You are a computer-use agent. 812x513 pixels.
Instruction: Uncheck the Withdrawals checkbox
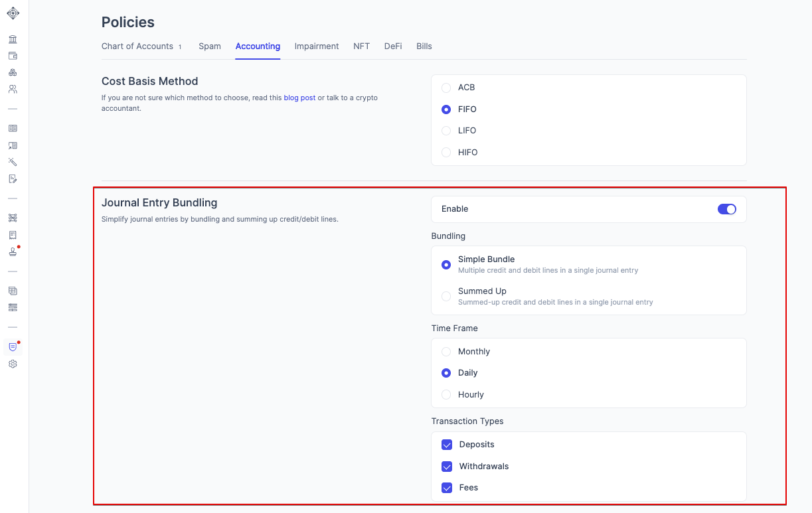click(x=447, y=467)
